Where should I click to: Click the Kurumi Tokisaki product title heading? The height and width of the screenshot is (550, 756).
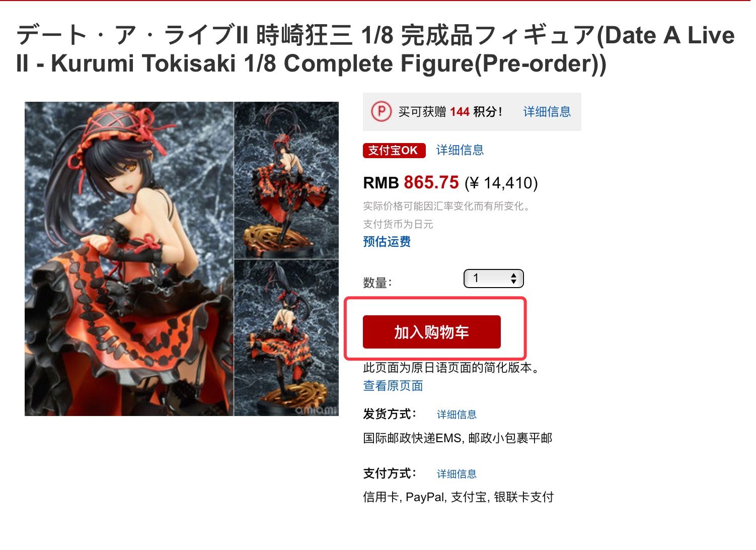[375, 49]
